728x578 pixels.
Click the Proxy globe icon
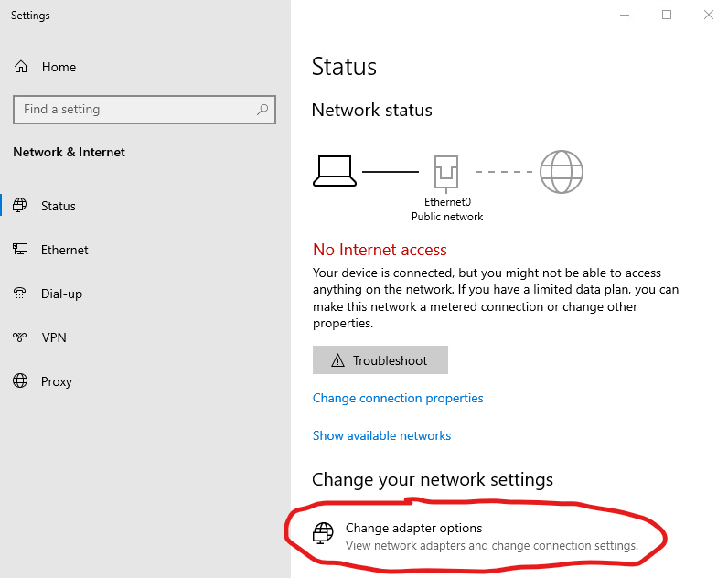point(20,380)
